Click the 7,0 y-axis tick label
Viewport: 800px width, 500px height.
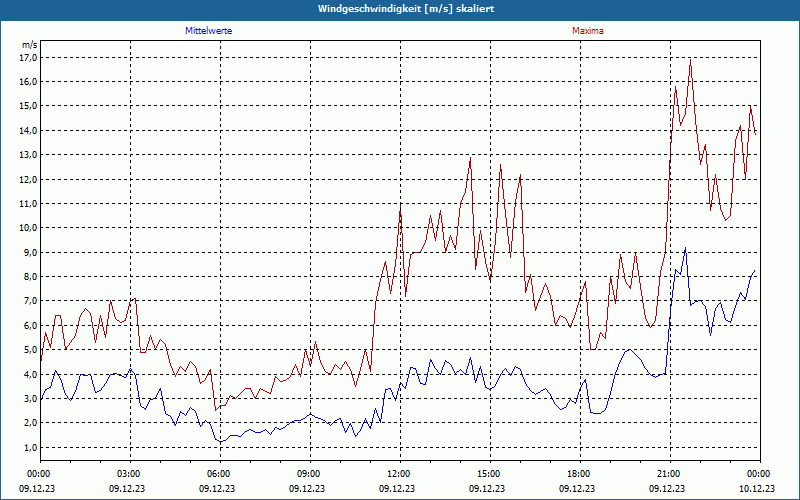(x=31, y=301)
